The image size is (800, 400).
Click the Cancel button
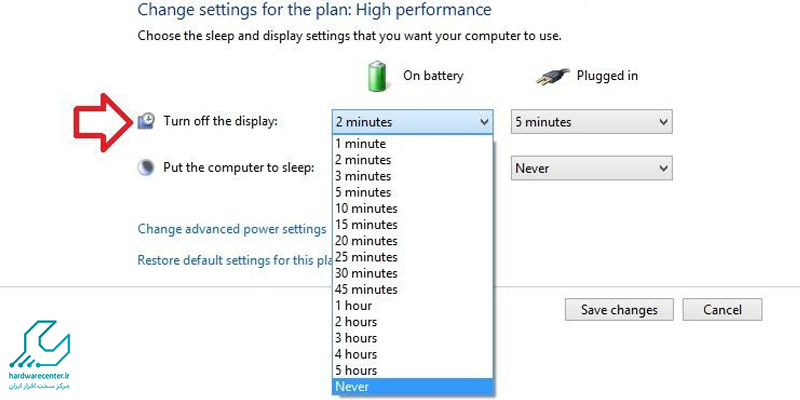(x=722, y=310)
